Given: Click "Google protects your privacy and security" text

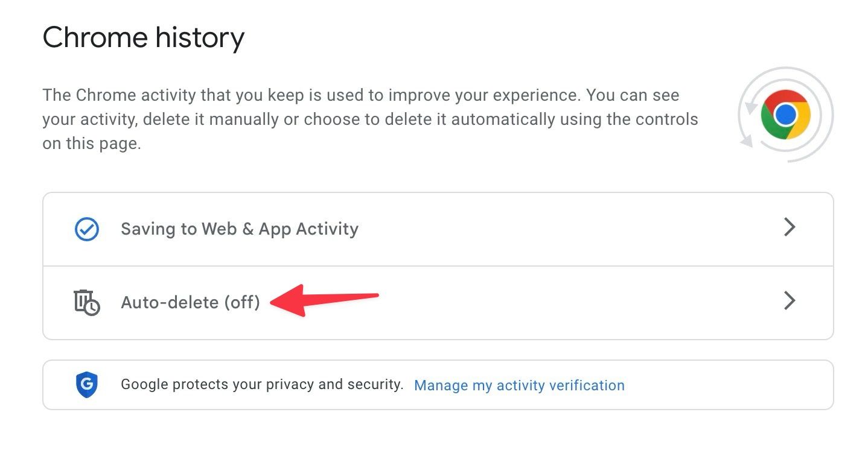Looking at the screenshot, I should point(262,385).
